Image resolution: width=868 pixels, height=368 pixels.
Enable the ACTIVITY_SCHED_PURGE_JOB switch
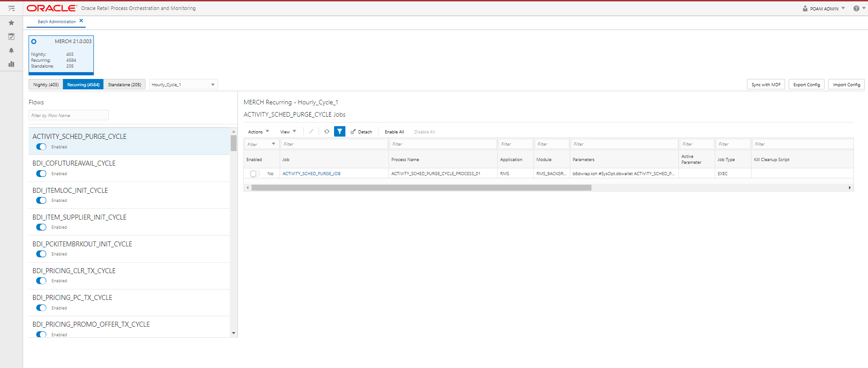255,174
